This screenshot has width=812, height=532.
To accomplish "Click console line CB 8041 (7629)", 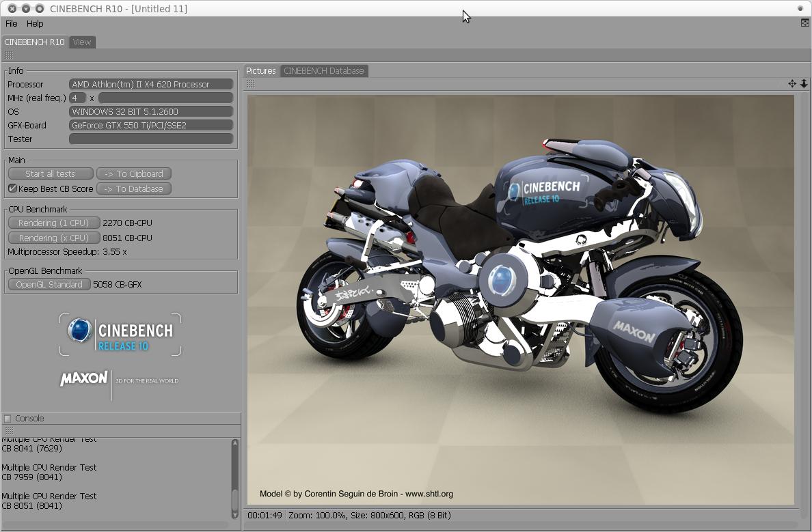I will coord(32,448).
